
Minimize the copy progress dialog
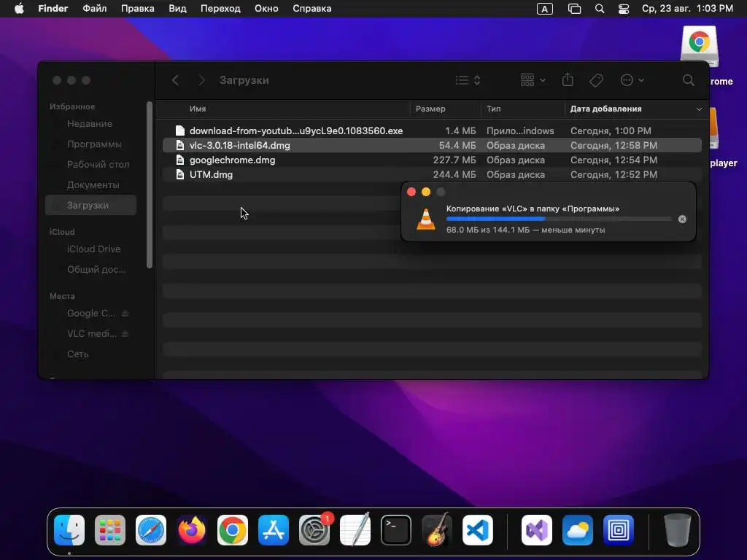pos(426,192)
